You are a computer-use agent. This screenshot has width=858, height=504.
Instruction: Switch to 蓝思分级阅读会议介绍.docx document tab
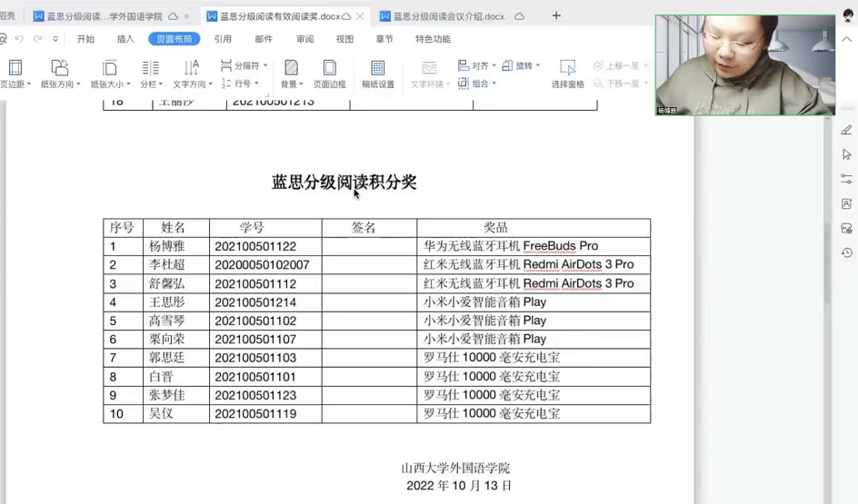click(448, 16)
